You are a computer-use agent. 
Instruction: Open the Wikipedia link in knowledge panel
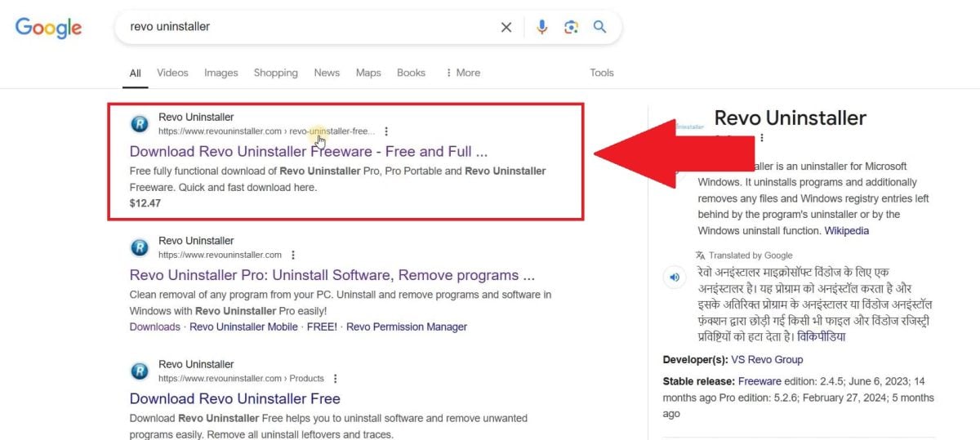click(846, 231)
